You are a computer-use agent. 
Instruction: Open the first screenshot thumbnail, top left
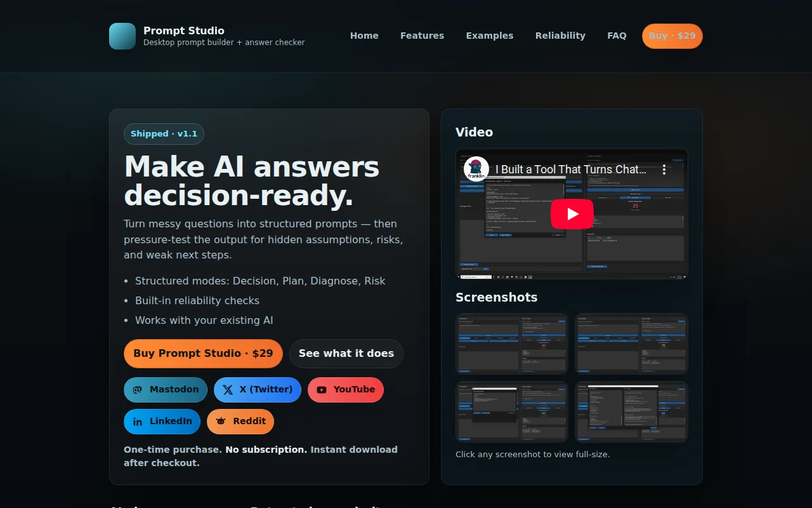[x=512, y=344]
